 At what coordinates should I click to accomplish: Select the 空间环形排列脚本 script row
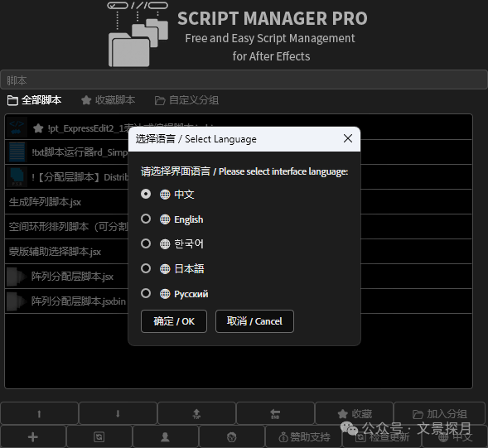click(239, 227)
